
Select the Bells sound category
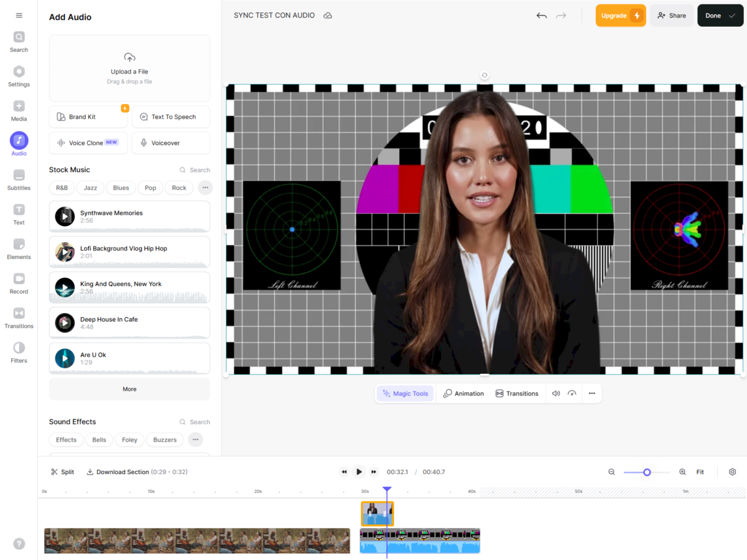tap(99, 439)
